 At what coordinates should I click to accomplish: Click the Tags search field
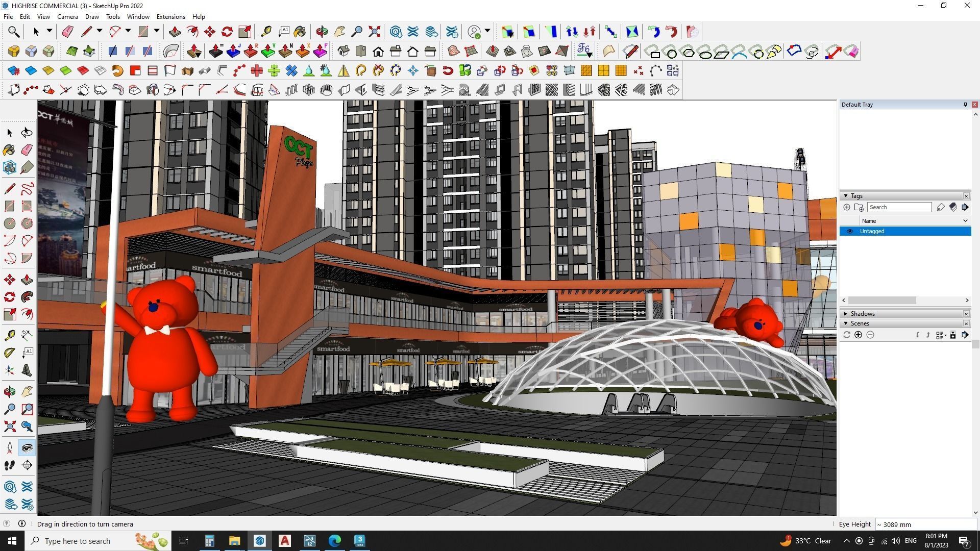(x=899, y=207)
